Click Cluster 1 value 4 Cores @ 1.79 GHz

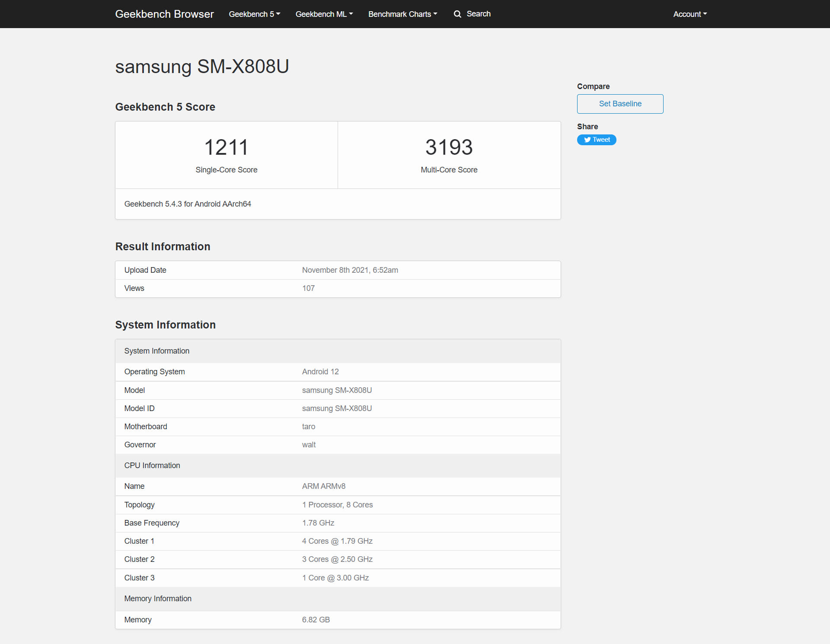pos(337,541)
